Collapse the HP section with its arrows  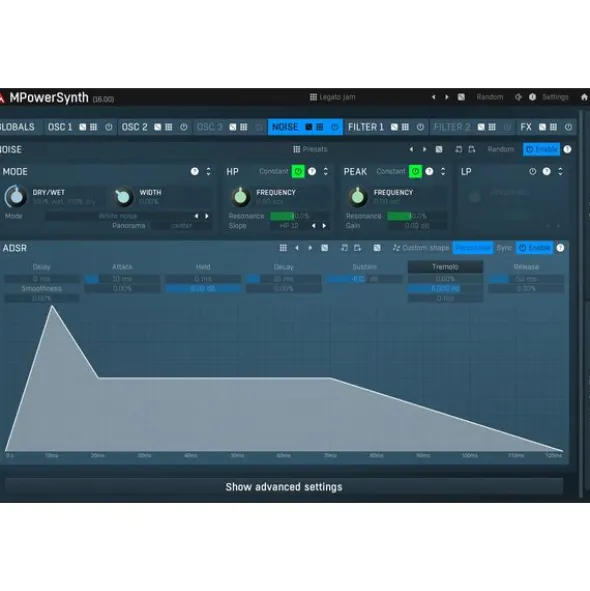click(326, 171)
